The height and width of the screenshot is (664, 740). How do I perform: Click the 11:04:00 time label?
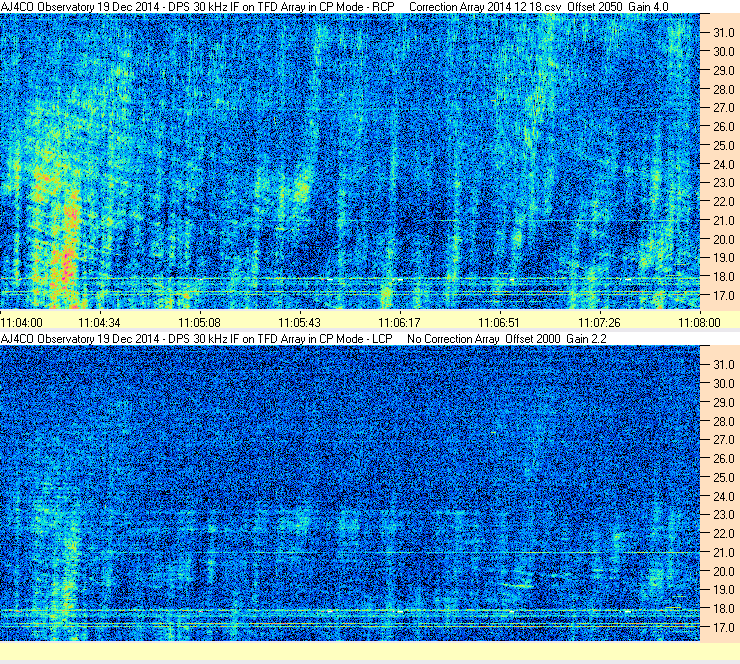point(21,323)
